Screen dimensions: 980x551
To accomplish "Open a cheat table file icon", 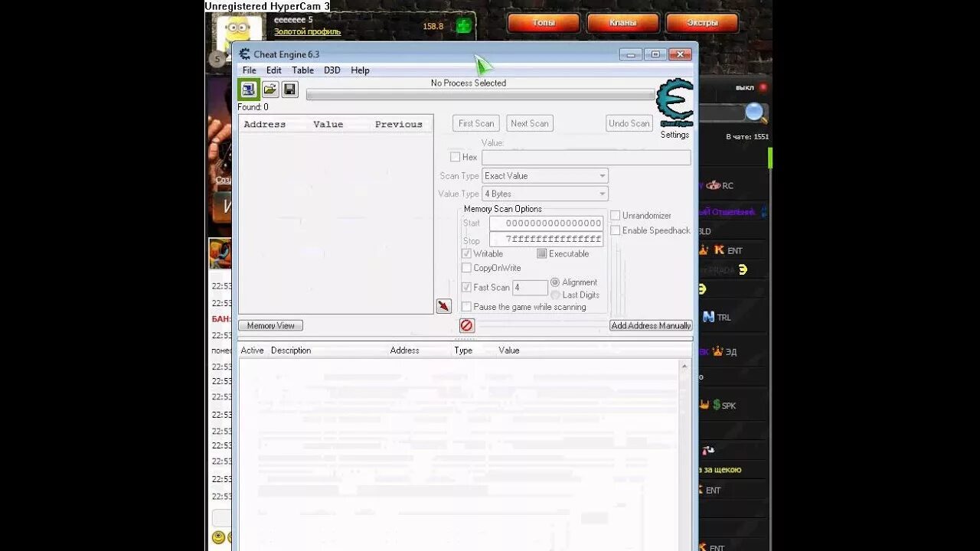I will (269, 90).
